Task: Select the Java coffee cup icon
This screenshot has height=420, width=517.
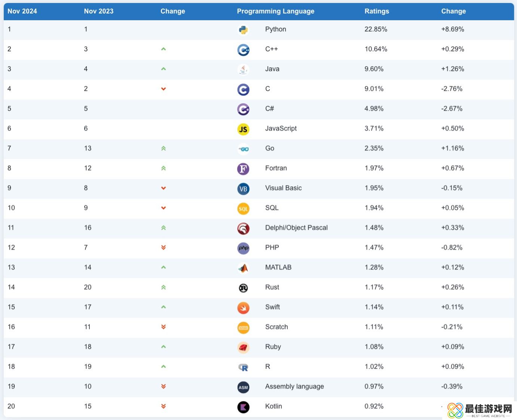Action: (243, 70)
